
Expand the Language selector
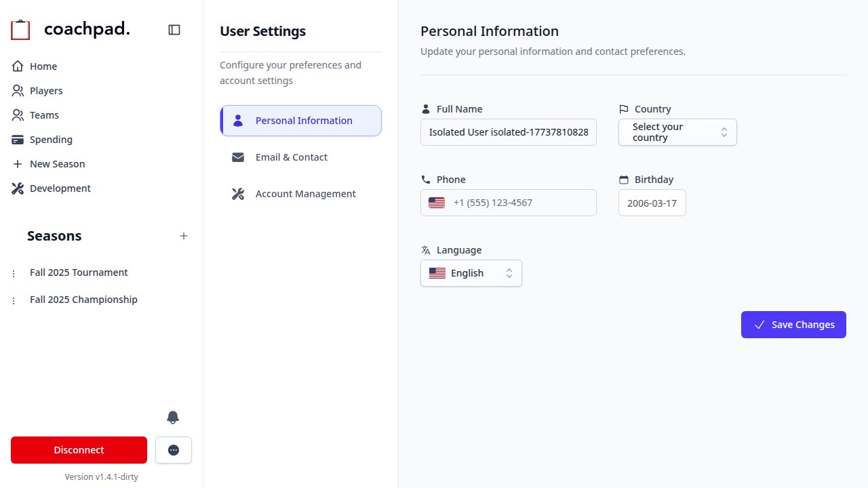coord(471,273)
